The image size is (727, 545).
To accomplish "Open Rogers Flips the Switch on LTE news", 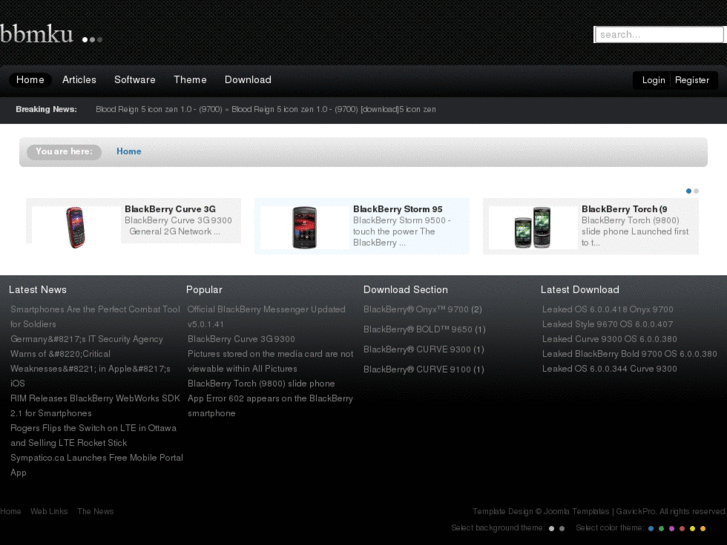I will 93,436.
